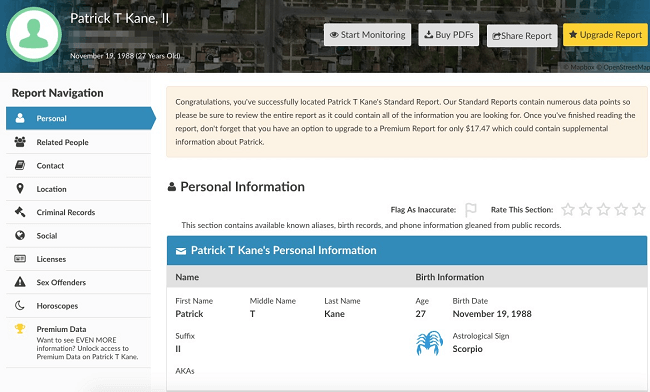The image size is (650, 392).
Task: Rate this section five stars
Action: [639, 210]
